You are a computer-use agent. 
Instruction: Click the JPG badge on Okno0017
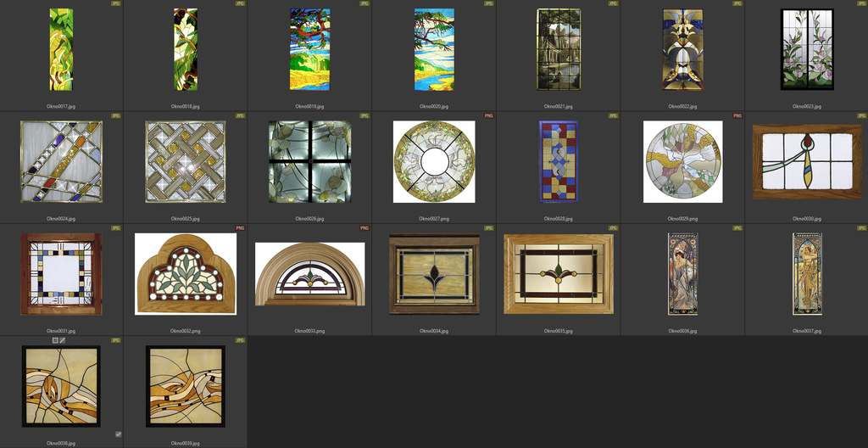pyautogui.click(x=116, y=3)
